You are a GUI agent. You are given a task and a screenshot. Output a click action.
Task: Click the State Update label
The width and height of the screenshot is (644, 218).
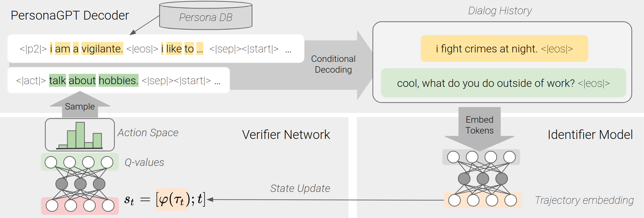click(300, 188)
